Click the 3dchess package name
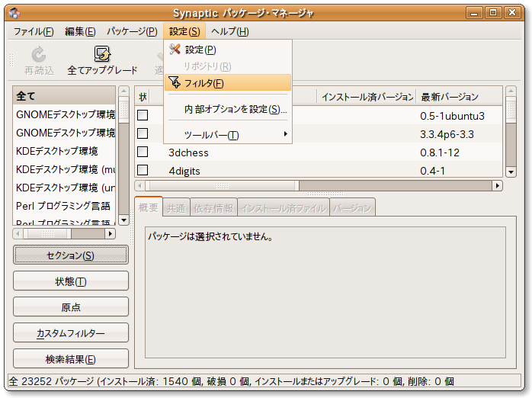 pyautogui.click(x=189, y=152)
